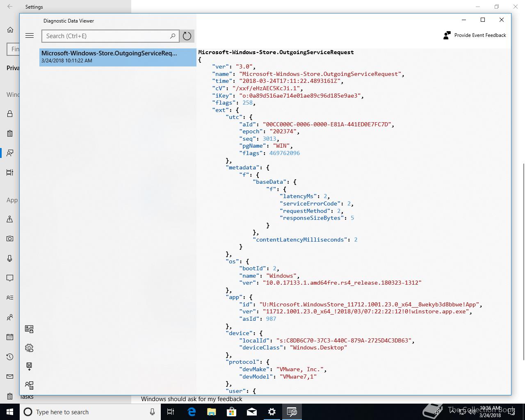Click the "ver": "3.0" line
This screenshot has height=420, width=525.
234,66
